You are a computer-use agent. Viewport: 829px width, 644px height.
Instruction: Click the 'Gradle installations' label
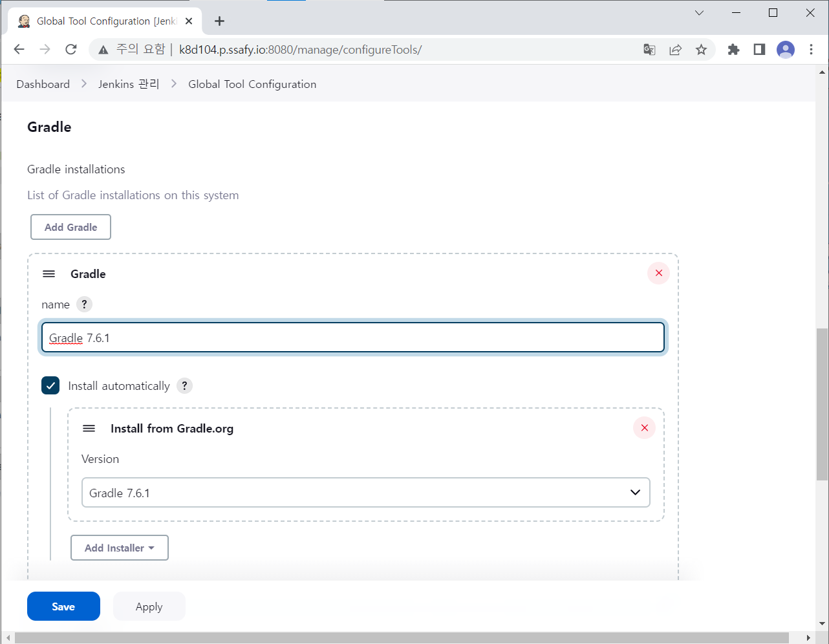(x=76, y=169)
